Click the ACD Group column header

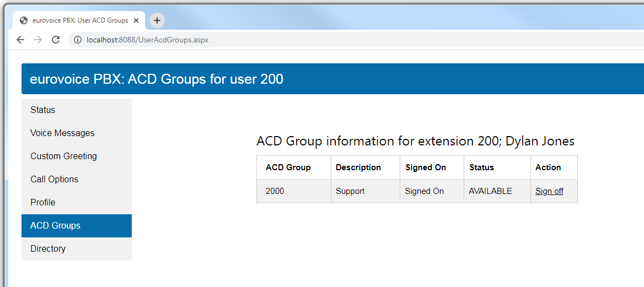tap(288, 167)
